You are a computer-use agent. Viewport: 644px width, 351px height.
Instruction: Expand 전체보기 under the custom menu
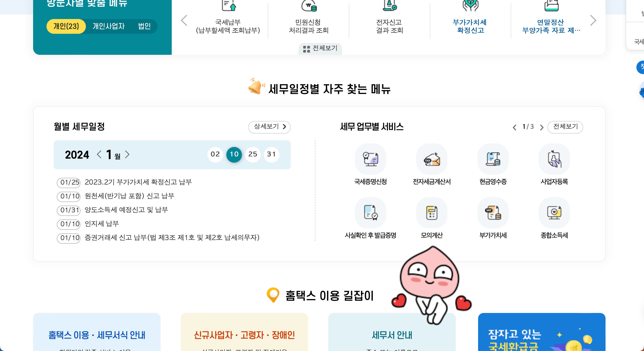pyautogui.click(x=320, y=48)
